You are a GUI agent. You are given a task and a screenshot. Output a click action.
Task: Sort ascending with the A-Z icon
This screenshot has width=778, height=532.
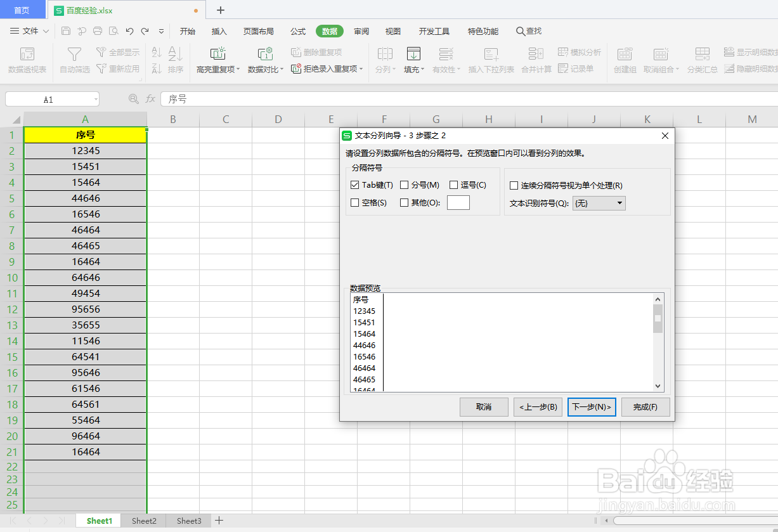[157, 53]
